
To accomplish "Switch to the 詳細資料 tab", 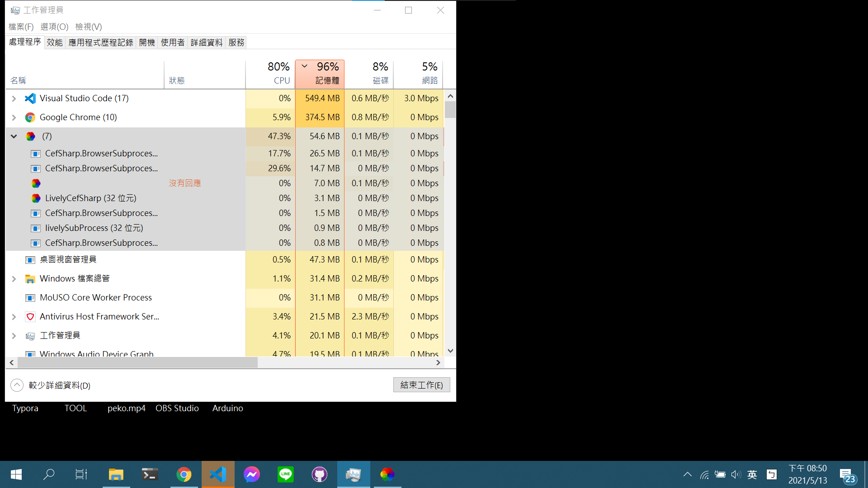I will tap(207, 42).
